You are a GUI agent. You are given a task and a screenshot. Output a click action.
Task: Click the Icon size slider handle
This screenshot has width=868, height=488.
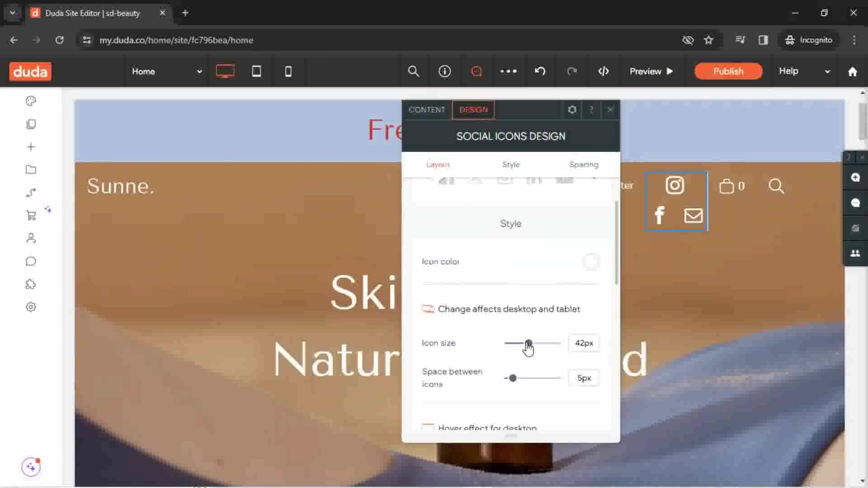point(528,343)
